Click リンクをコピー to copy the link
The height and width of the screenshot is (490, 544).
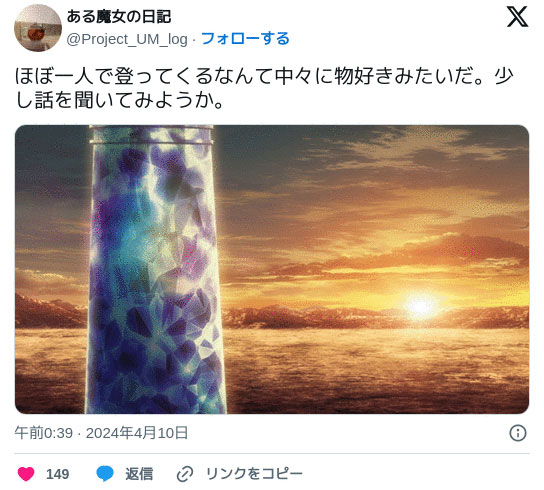click(254, 474)
